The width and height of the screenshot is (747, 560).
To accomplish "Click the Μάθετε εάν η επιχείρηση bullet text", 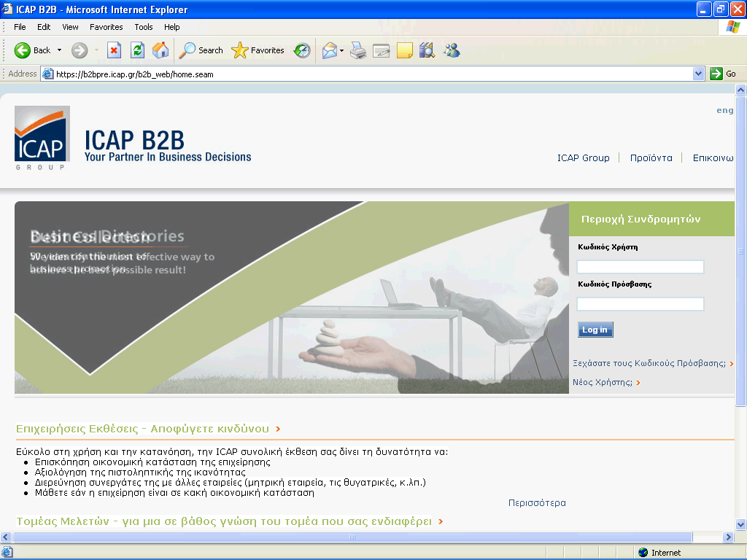I will click(x=174, y=493).
